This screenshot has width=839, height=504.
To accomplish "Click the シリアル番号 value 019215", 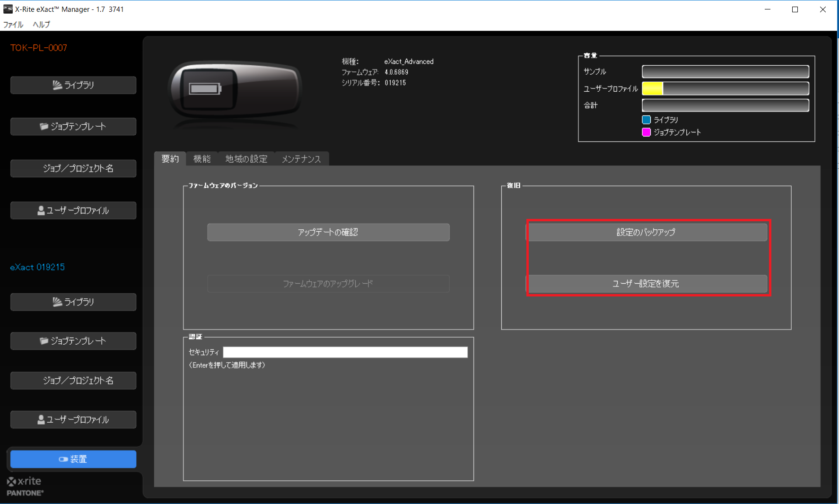I will [x=395, y=83].
